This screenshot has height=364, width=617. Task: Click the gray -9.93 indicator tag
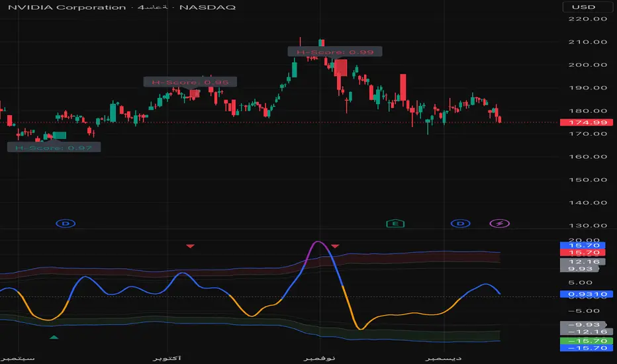[583, 325]
